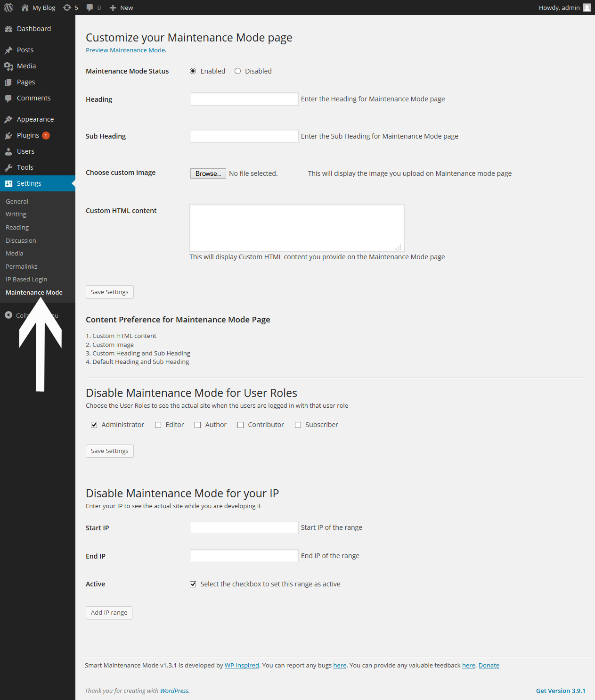
Task: Grab the Custom HTML textarea resize handle
Action: pos(399,247)
